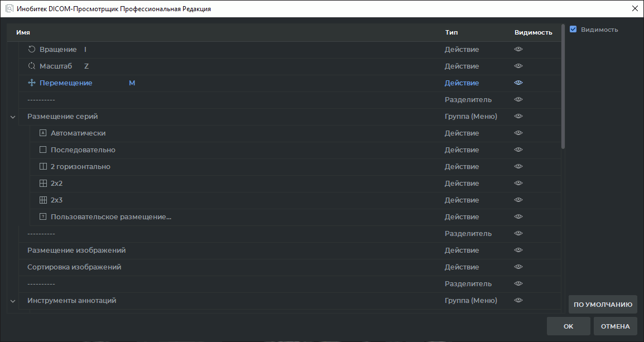The width and height of the screenshot is (644, 342).
Task: Click the Масштаб zoom icon
Action: pos(32,66)
